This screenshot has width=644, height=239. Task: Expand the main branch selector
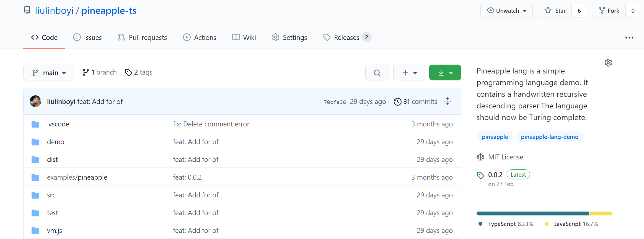tap(49, 72)
